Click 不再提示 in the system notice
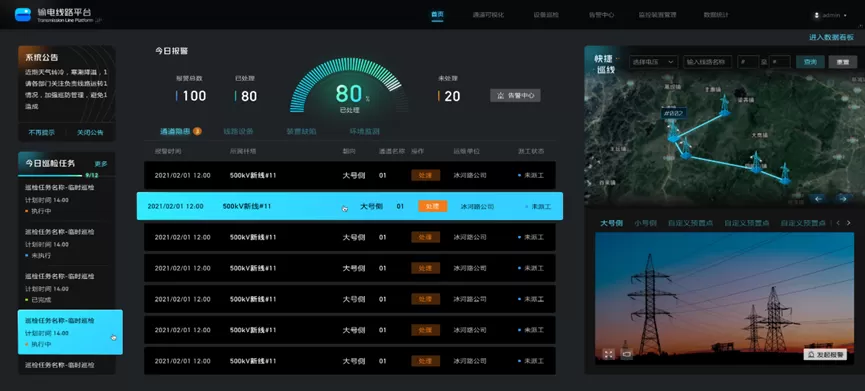The height and width of the screenshot is (391, 865). [x=41, y=132]
